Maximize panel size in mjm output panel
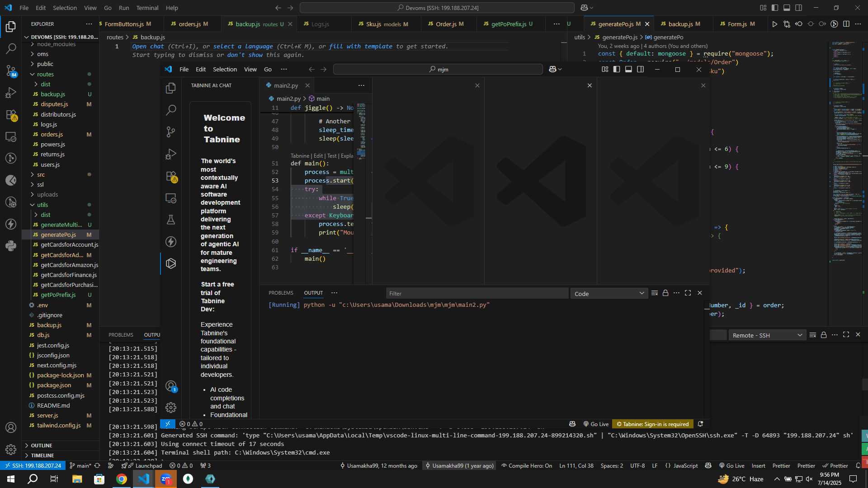868x488 pixels. (688, 293)
